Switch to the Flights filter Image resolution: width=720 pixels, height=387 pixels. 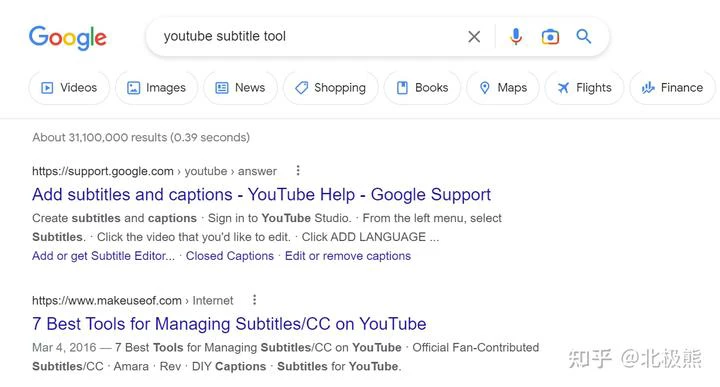click(584, 88)
